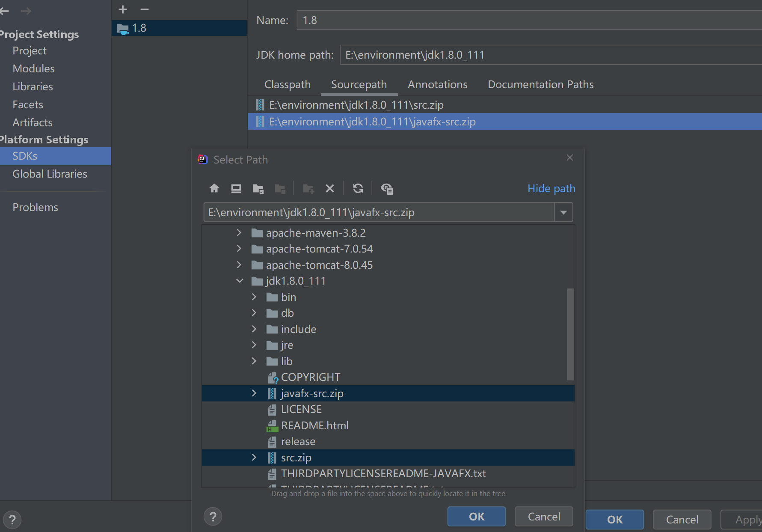This screenshot has height=532, width=762.
Task: Click the Module directory icon
Action: [280, 189]
